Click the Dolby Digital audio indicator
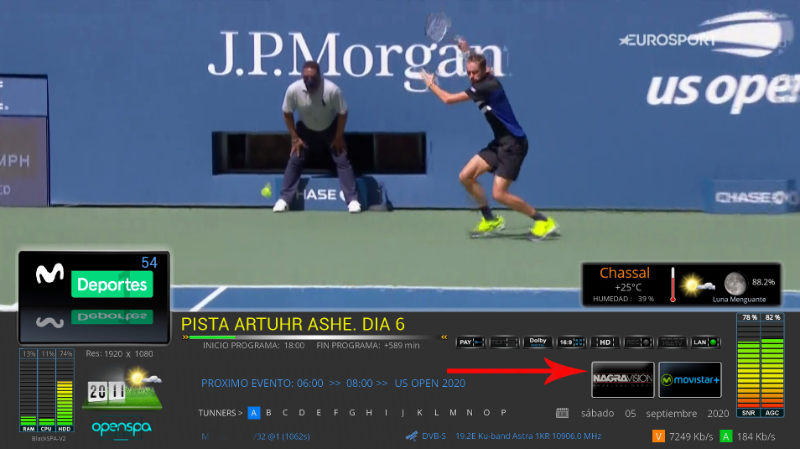Screen dimensions: 800x449 point(538,342)
